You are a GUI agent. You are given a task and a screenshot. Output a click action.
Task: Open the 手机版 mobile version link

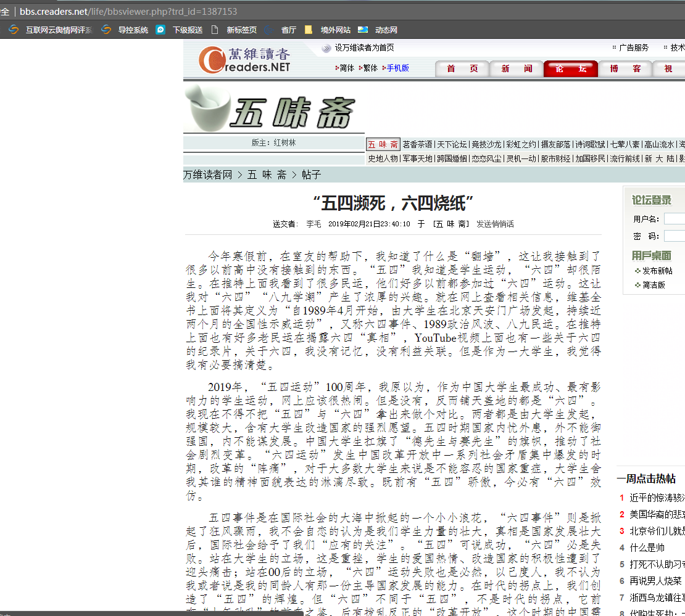point(397,68)
